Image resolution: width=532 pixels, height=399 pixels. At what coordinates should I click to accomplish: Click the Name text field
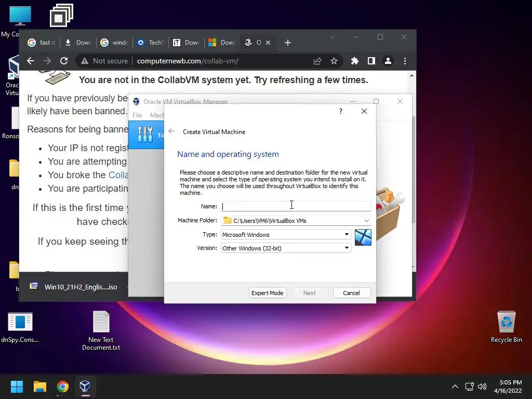[x=296, y=206]
